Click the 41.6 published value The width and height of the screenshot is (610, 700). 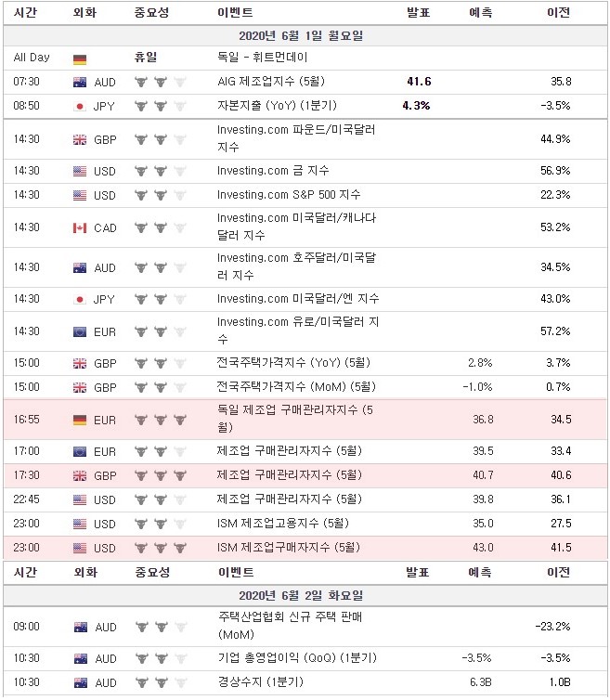click(419, 82)
